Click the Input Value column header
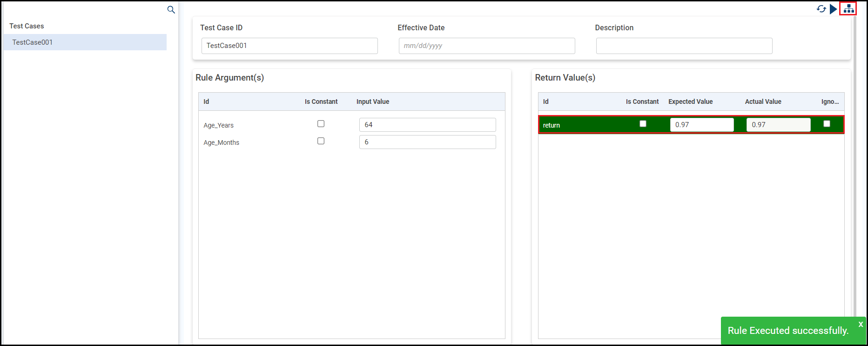Viewport: 868px width, 346px height. click(373, 102)
